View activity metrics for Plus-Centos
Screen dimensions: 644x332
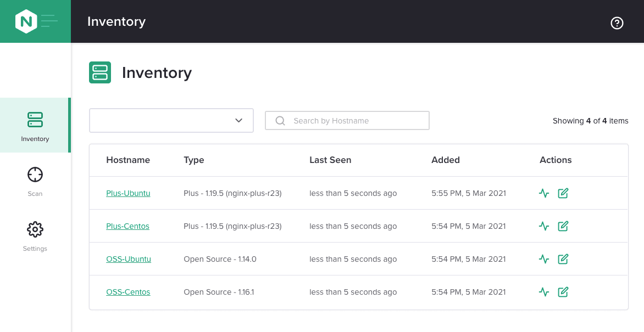click(544, 226)
